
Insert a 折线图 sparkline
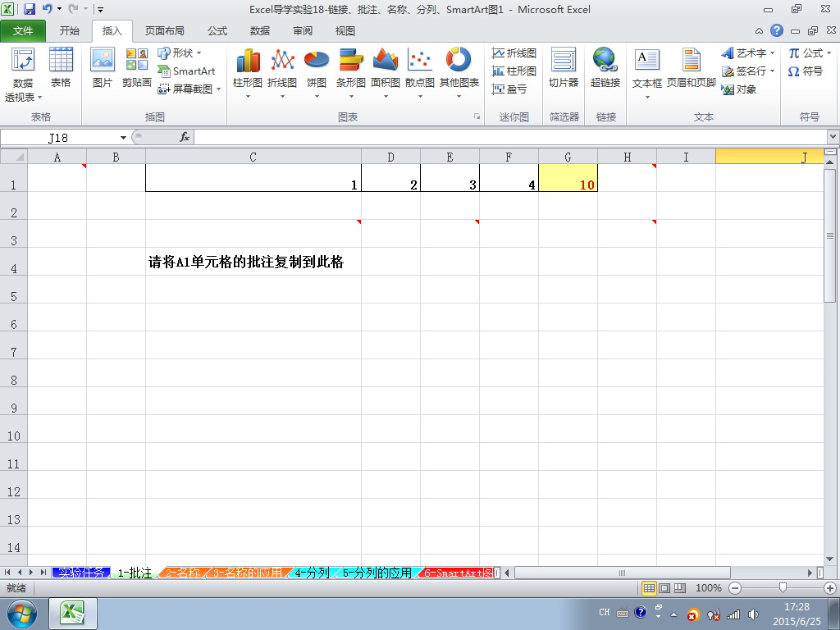[x=514, y=53]
